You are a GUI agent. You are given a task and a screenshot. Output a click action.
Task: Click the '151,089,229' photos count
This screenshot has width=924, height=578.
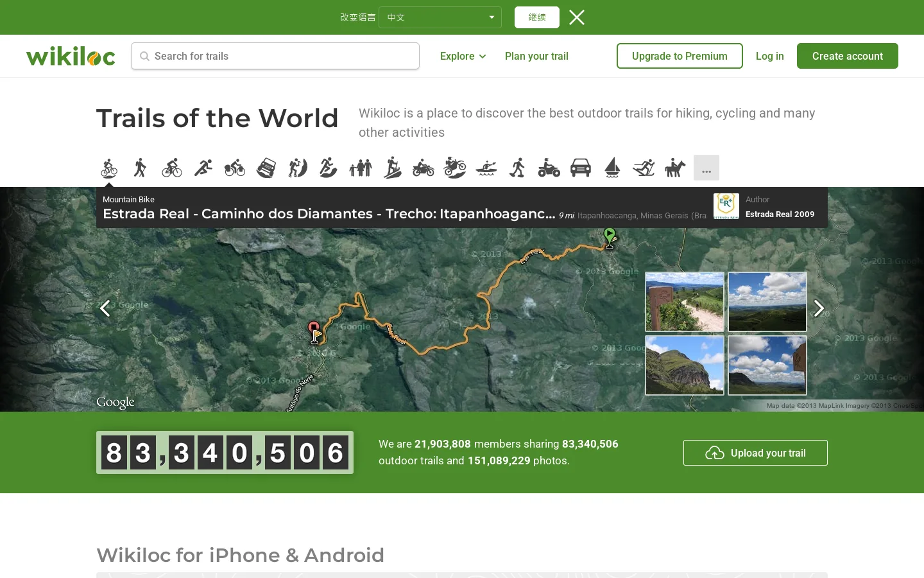tap(499, 460)
